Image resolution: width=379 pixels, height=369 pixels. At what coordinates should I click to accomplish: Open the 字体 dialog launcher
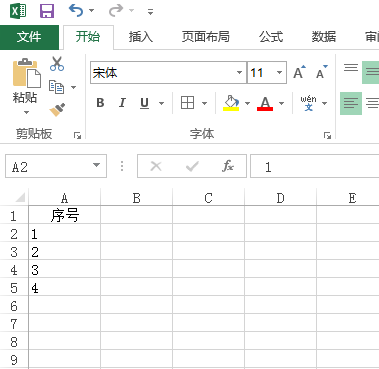tap(327, 135)
